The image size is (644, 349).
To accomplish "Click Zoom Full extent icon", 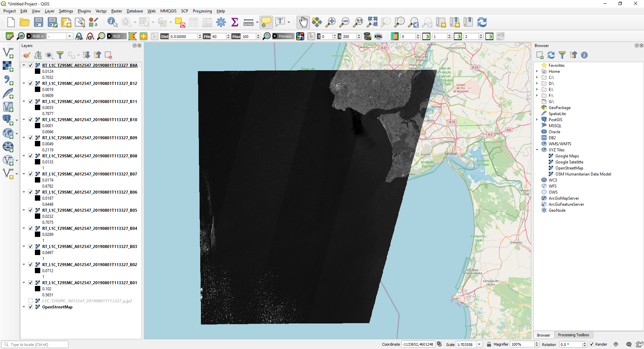I will pyautogui.click(x=372, y=22).
